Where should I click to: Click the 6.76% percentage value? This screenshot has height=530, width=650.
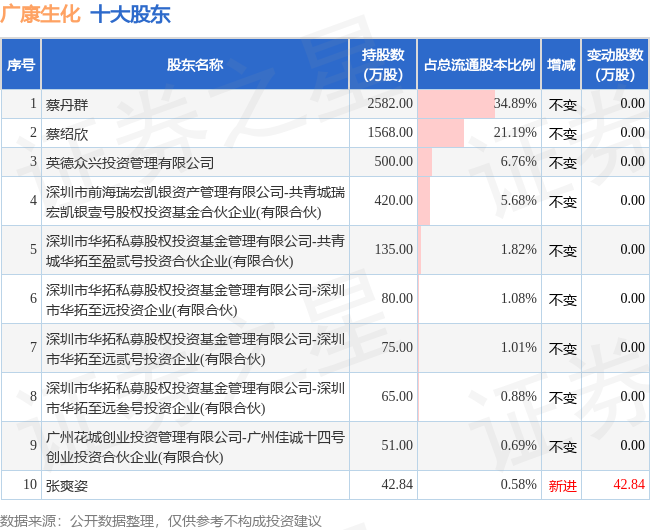[x=519, y=161]
